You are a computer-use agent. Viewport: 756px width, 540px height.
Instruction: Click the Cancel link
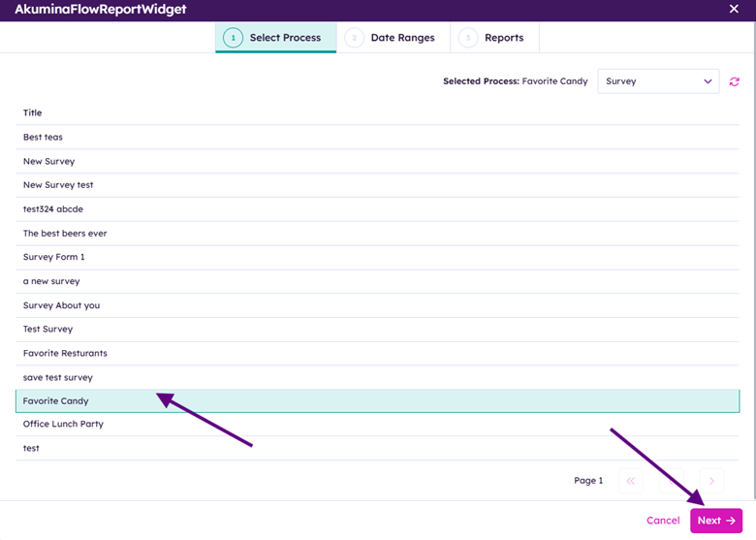tap(663, 521)
